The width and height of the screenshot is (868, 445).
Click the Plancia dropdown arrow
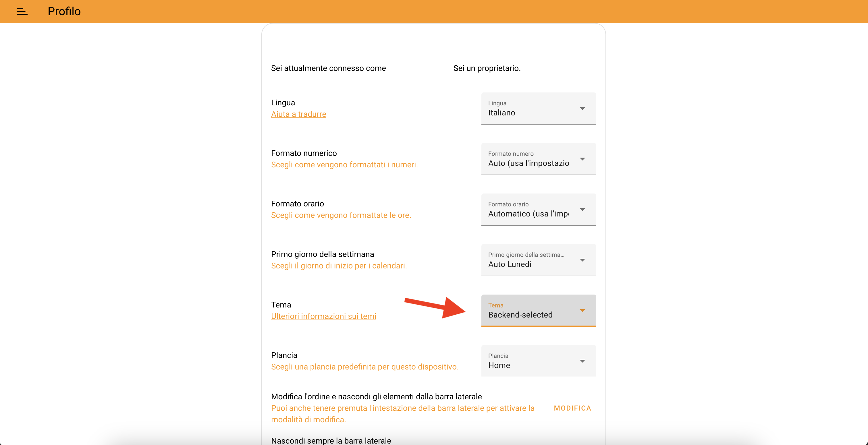tap(582, 361)
